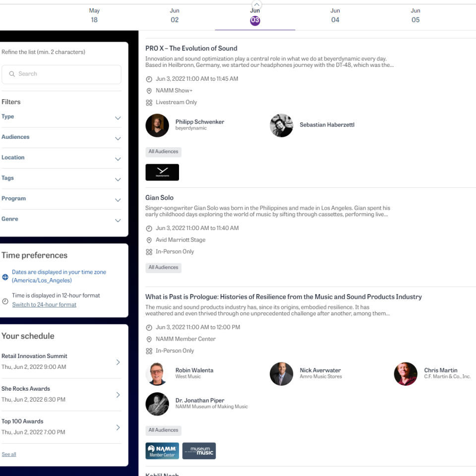Switch to the Jun 02 date tab

(x=175, y=15)
